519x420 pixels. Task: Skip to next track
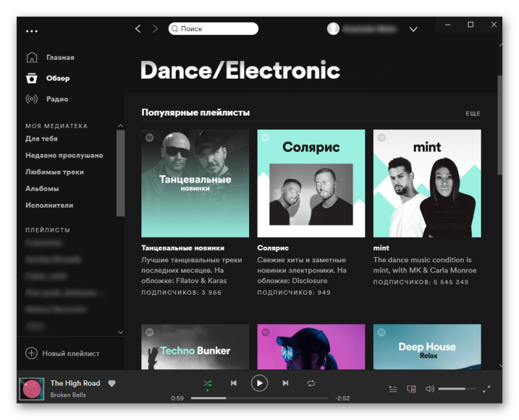pyautogui.click(x=285, y=383)
